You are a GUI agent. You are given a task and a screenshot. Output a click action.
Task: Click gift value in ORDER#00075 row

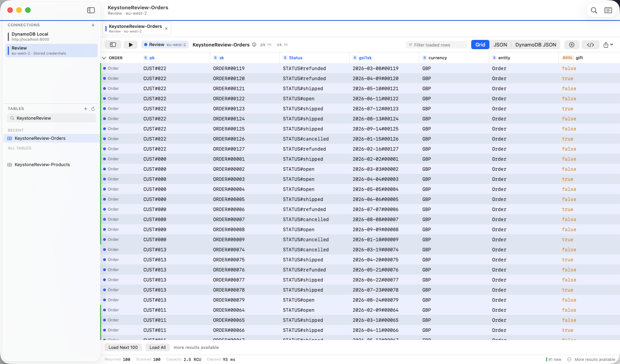coord(567,260)
